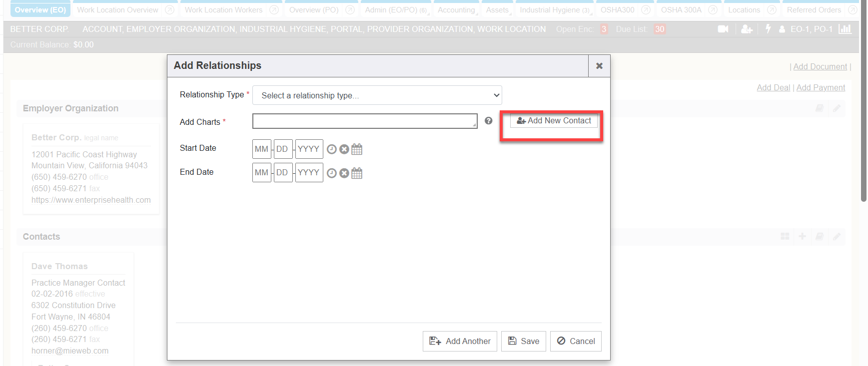Clear the Start Date with the X icon
The width and height of the screenshot is (868, 366).
344,149
